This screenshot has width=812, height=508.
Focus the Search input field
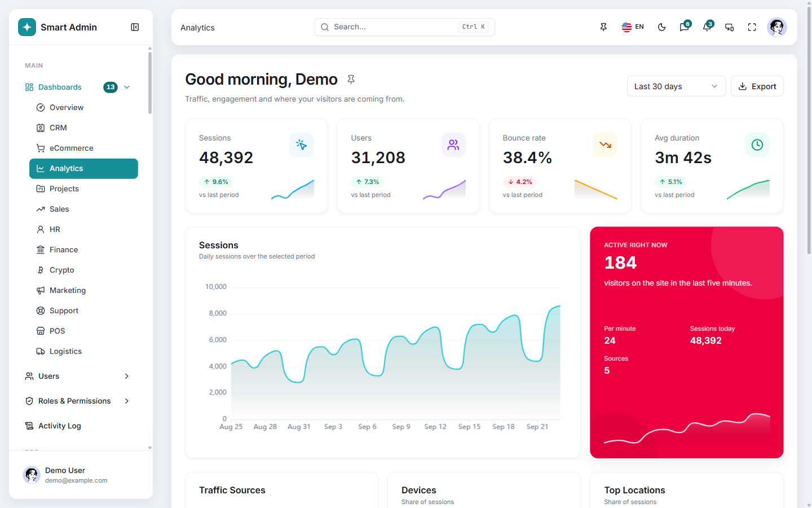(404, 27)
